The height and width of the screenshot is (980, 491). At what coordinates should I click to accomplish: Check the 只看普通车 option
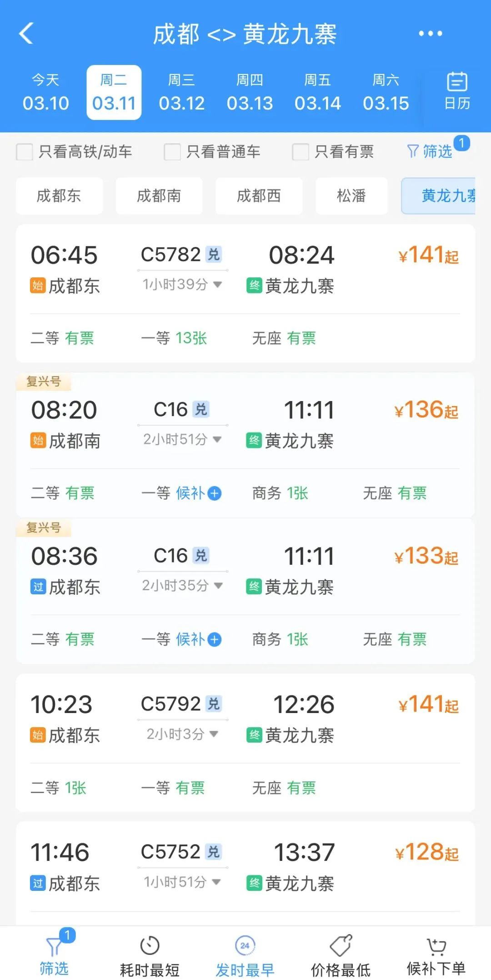click(172, 152)
